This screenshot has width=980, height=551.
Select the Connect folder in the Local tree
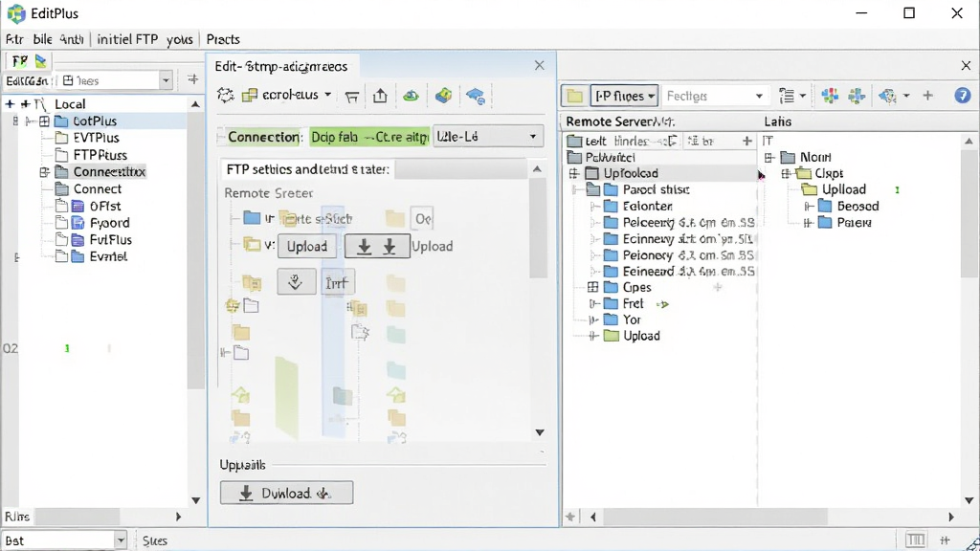tap(98, 188)
